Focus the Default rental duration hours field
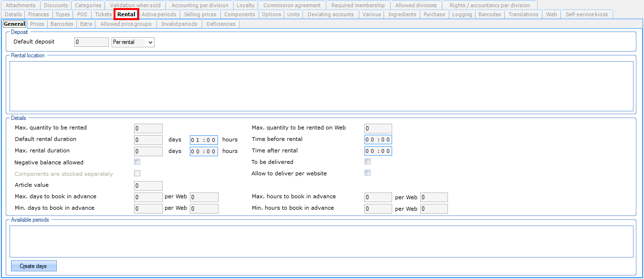 click(204, 139)
